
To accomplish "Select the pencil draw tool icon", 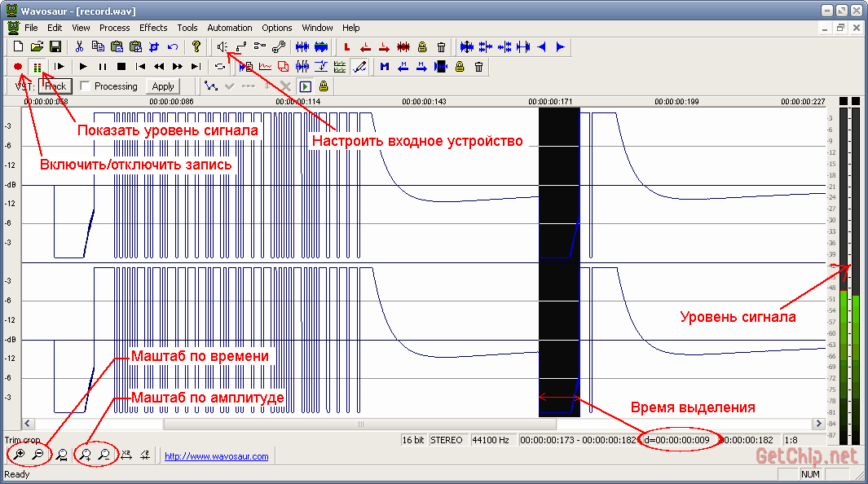I will click(359, 67).
